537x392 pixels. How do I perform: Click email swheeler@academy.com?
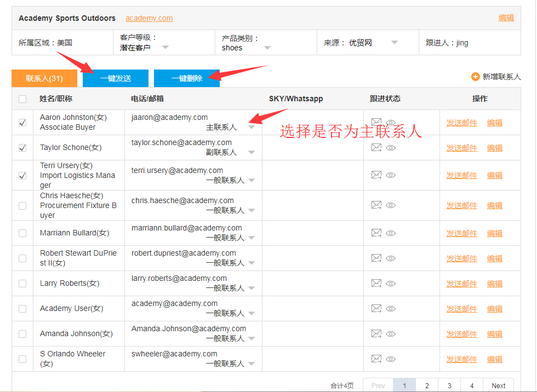click(174, 354)
